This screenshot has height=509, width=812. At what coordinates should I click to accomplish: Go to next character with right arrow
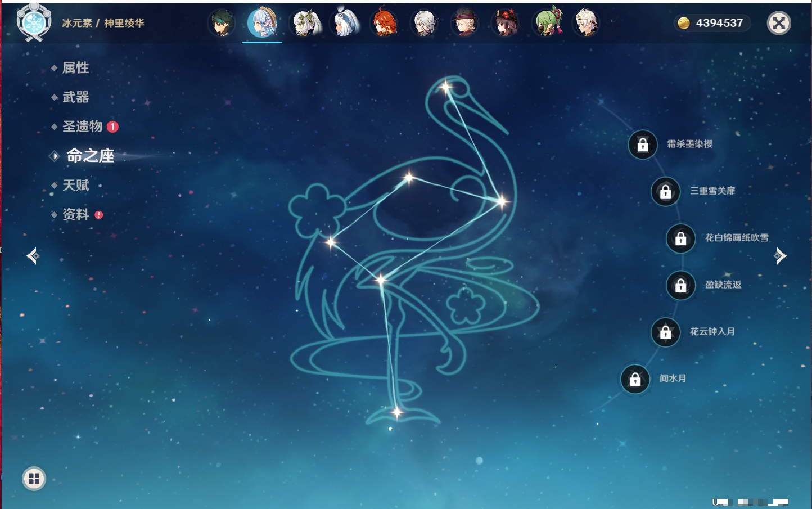click(x=780, y=256)
